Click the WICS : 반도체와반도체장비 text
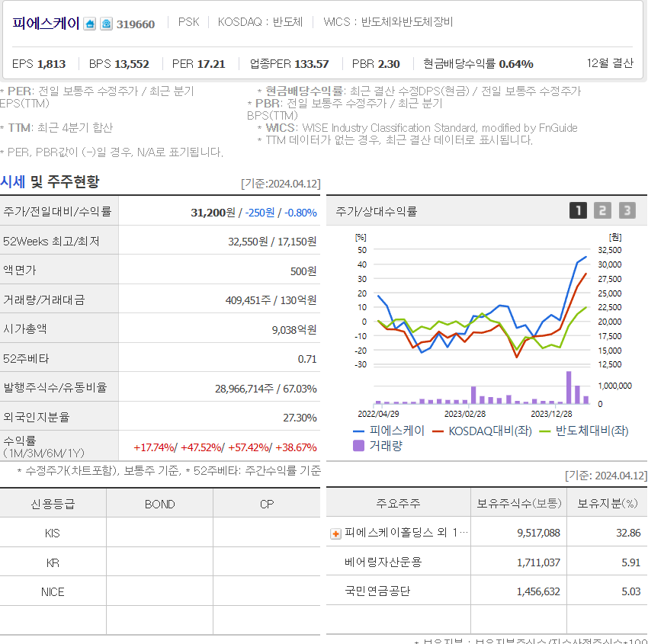Screen dimensions: 648x644 (388, 22)
